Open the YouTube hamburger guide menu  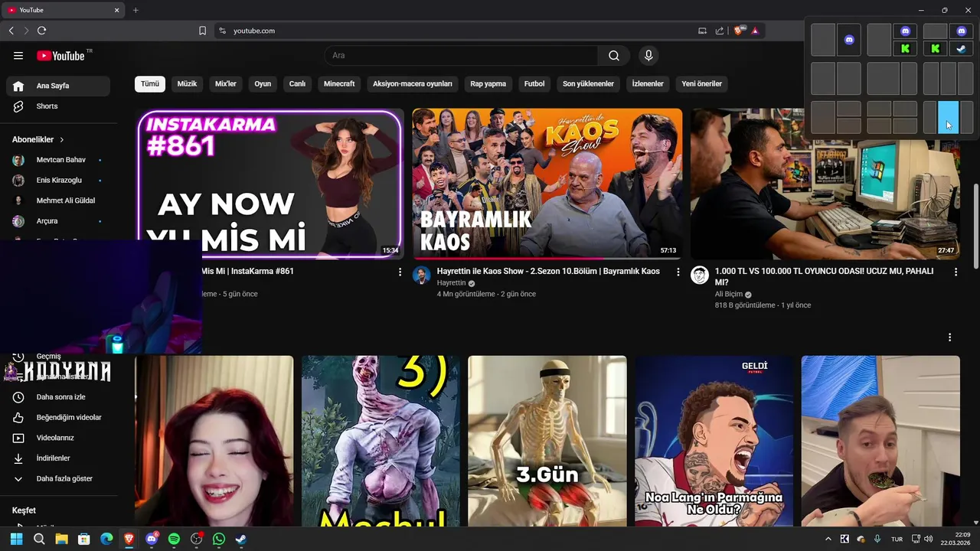point(18,56)
